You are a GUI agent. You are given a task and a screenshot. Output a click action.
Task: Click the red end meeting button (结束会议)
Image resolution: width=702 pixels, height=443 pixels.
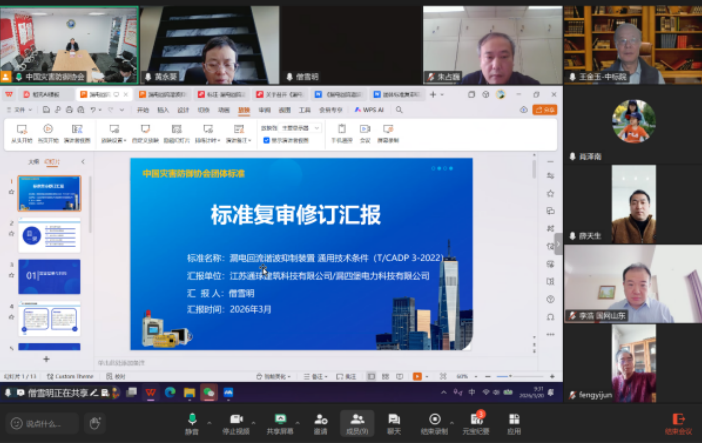tap(678, 423)
